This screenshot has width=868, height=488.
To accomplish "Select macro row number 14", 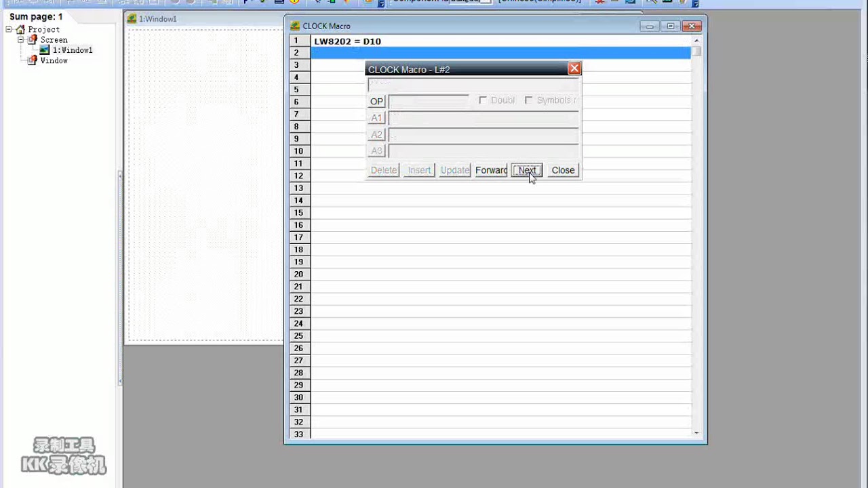I will pos(298,201).
